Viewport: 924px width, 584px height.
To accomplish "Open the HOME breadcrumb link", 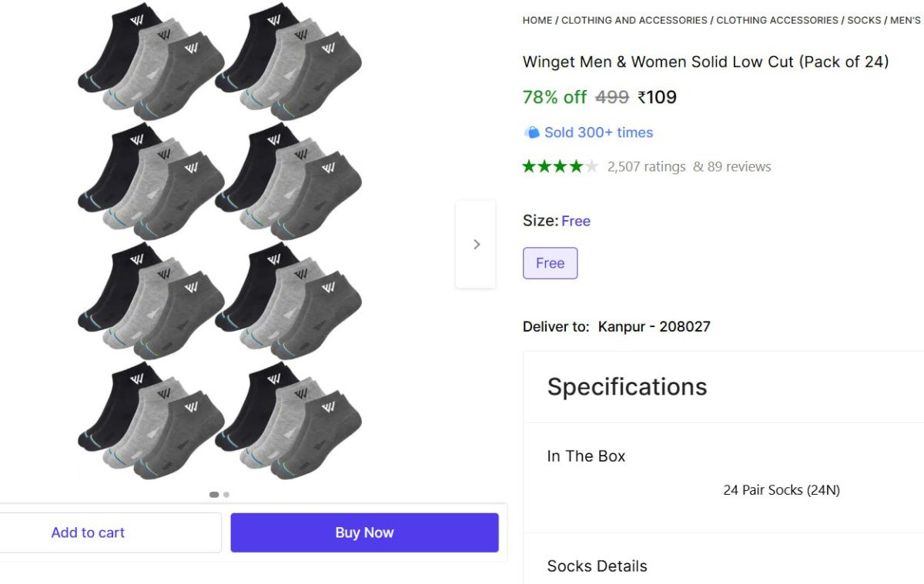I will coord(537,20).
